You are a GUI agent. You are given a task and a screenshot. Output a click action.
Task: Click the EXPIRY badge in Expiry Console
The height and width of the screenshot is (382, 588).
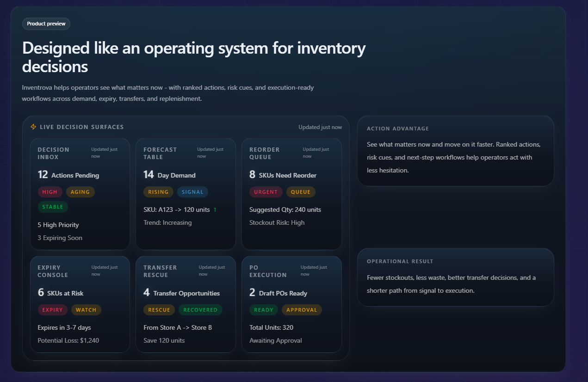[52, 310]
